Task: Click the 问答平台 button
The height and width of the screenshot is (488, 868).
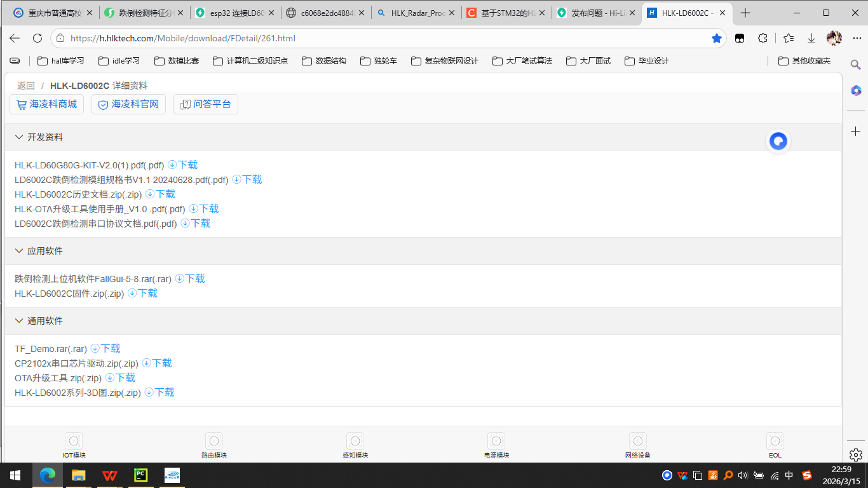Action: pos(206,104)
